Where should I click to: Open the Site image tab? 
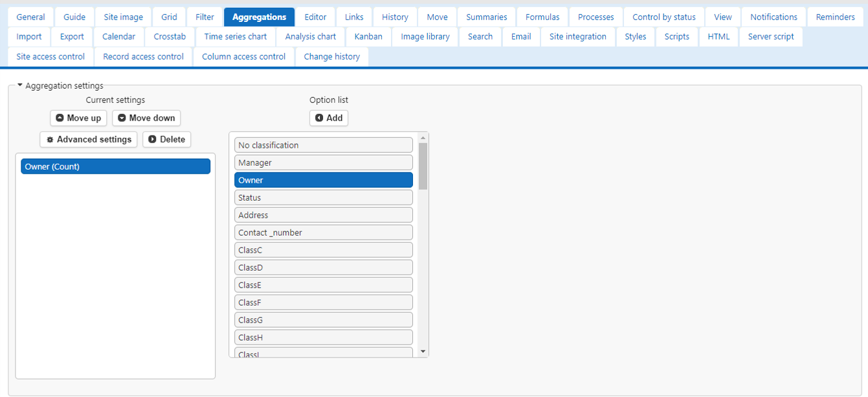tap(124, 17)
